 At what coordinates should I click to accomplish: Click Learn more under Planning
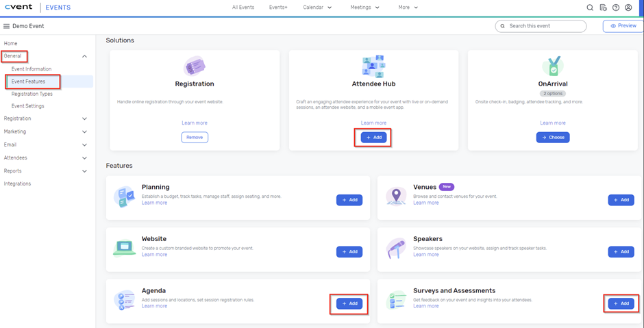[x=154, y=203]
